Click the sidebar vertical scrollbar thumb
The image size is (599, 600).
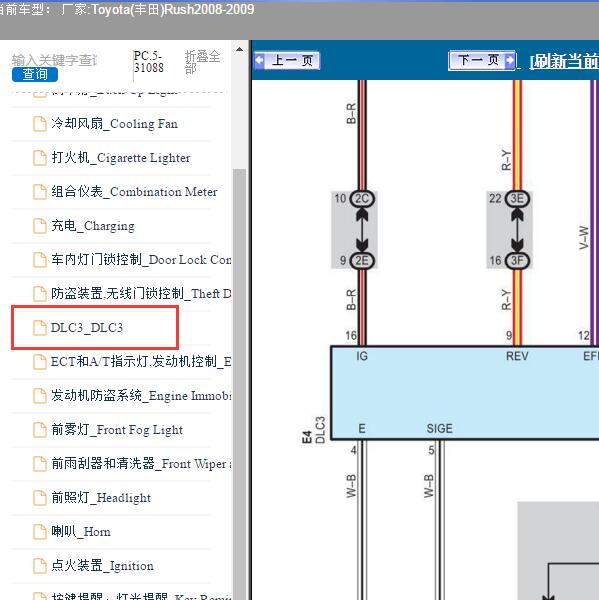click(239, 384)
